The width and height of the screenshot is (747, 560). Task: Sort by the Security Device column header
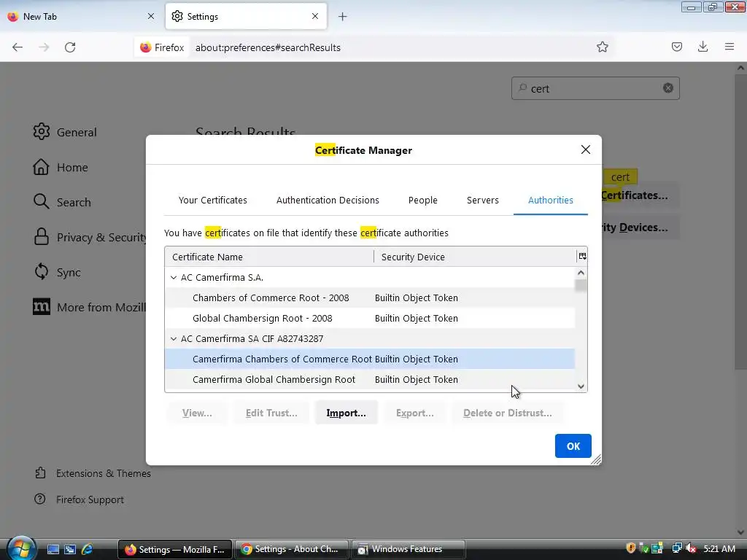[475, 257]
